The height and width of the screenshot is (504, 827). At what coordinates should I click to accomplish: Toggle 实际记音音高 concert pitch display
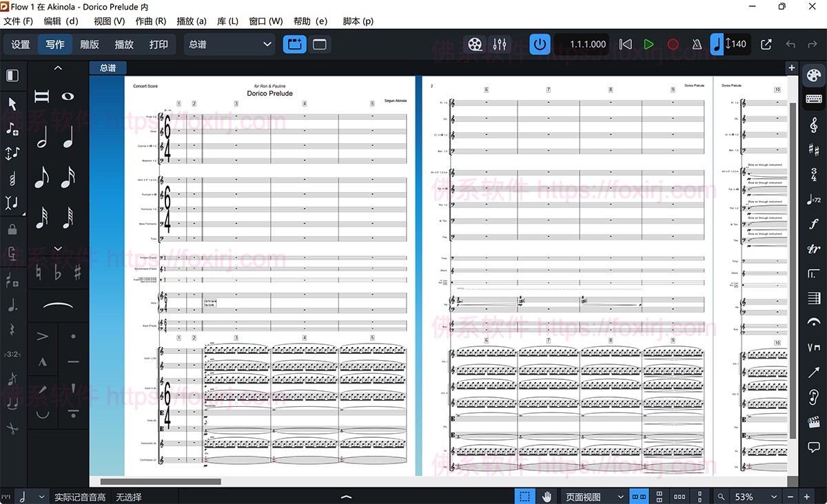[78, 496]
